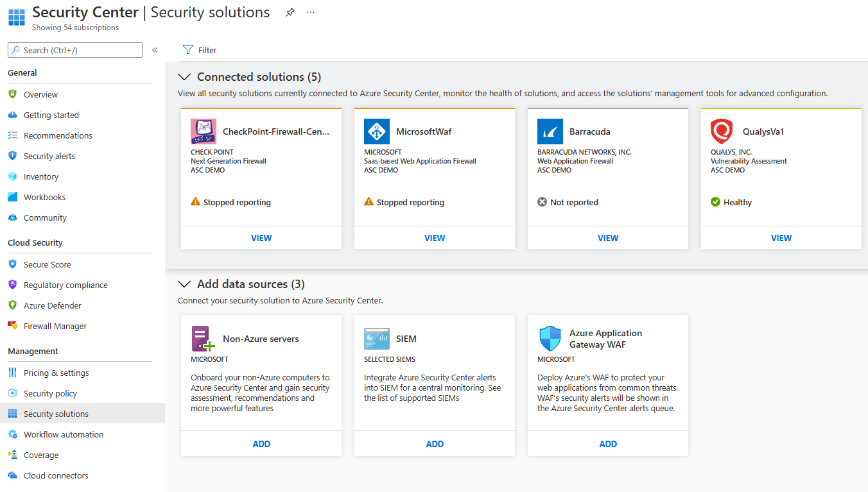The height and width of the screenshot is (492, 868).
Task: Click the Regulatory compliance icon
Action: click(12, 285)
